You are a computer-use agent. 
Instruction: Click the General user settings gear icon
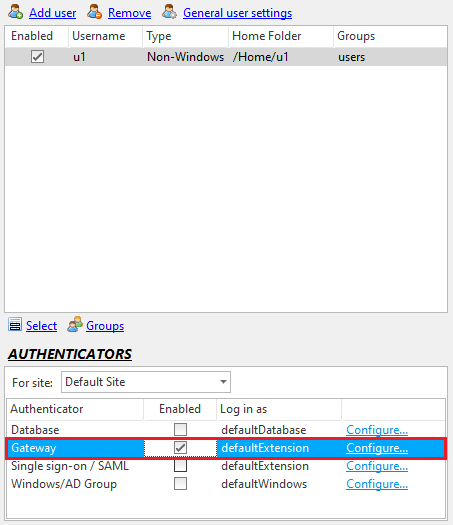[169, 12]
